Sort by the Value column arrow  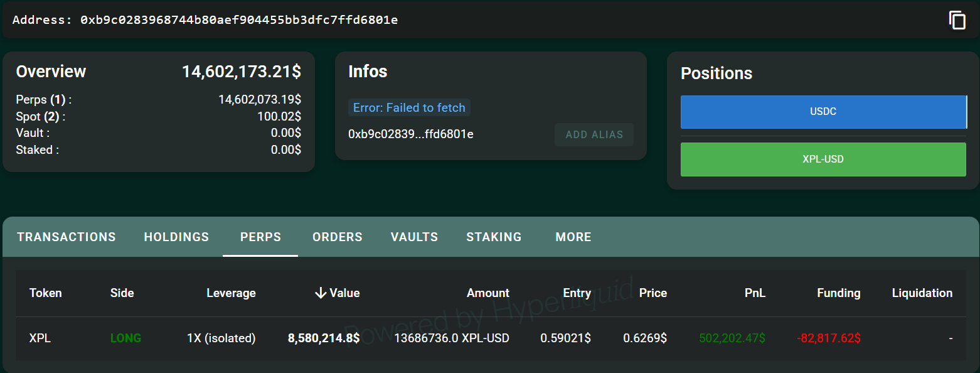tap(321, 293)
